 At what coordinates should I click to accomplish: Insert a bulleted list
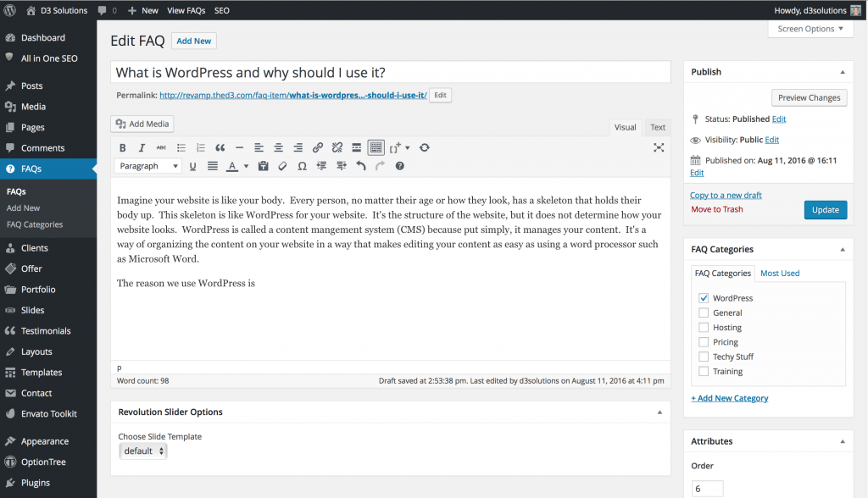181,147
